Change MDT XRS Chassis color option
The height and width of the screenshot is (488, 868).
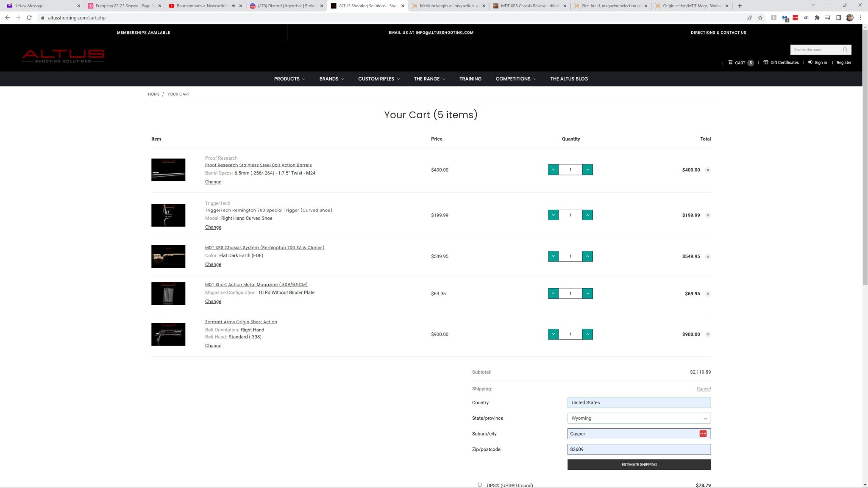point(213,264)
